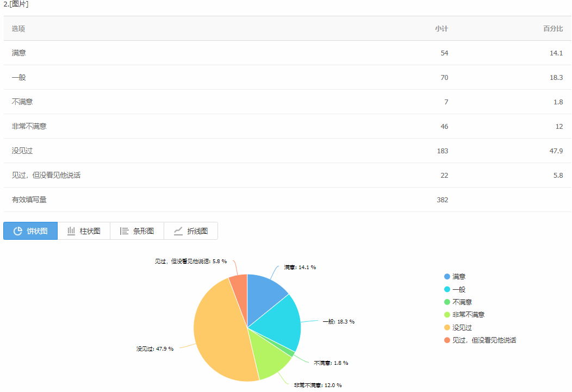Click the light green 非常不满意 pie slice
The width and height of the screenshot is (572, 392).
[268, 357]
